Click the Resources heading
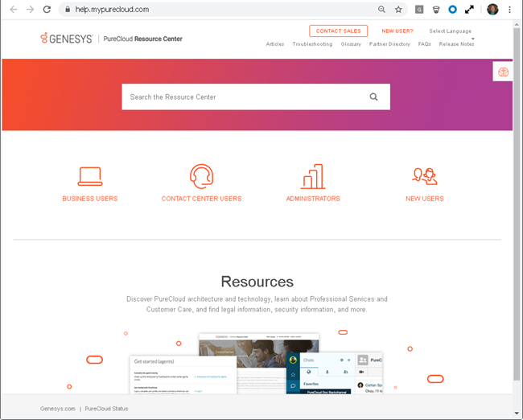Viewport: 523px width, 420px height. point(257,282)
